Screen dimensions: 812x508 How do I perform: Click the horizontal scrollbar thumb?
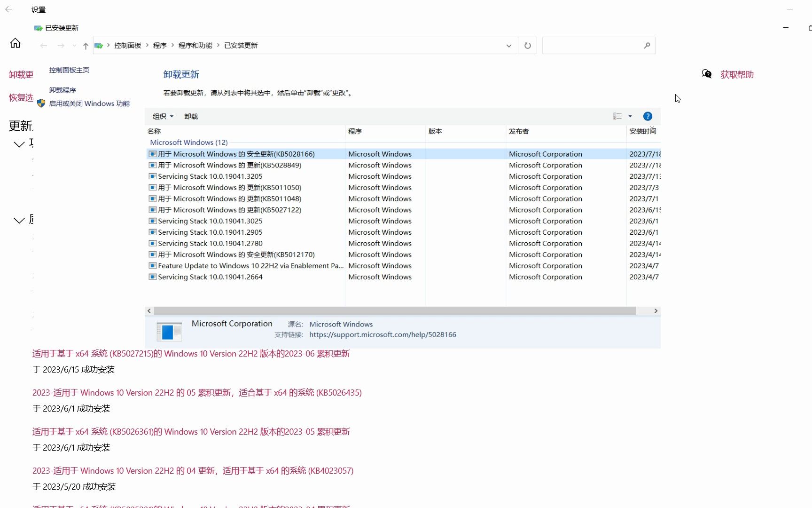coord(395,311)
